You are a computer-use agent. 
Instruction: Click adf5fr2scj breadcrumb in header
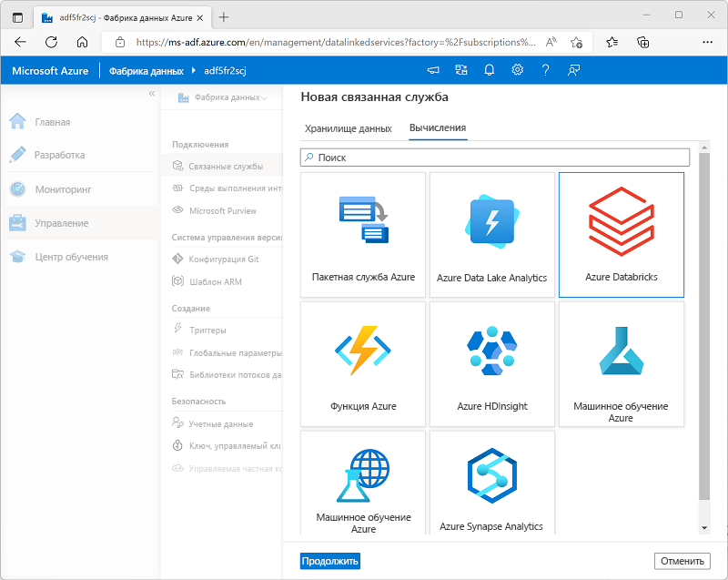[x=225, y=71]
